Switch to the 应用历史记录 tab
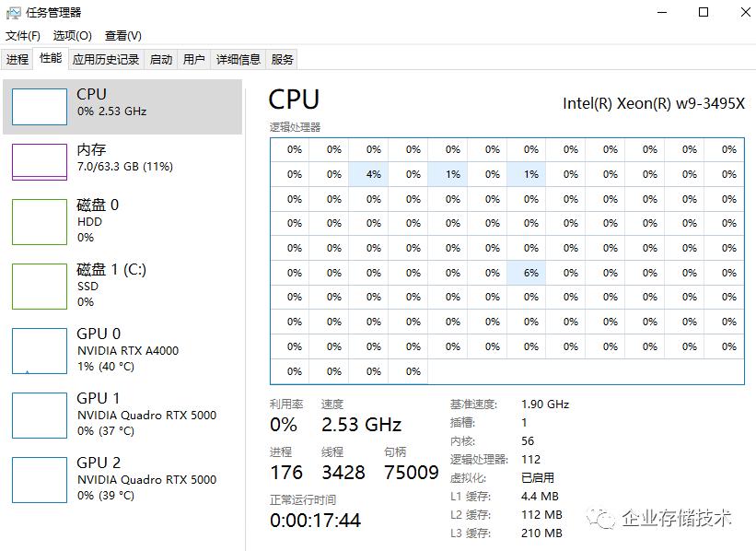 [x=105, y=59]
